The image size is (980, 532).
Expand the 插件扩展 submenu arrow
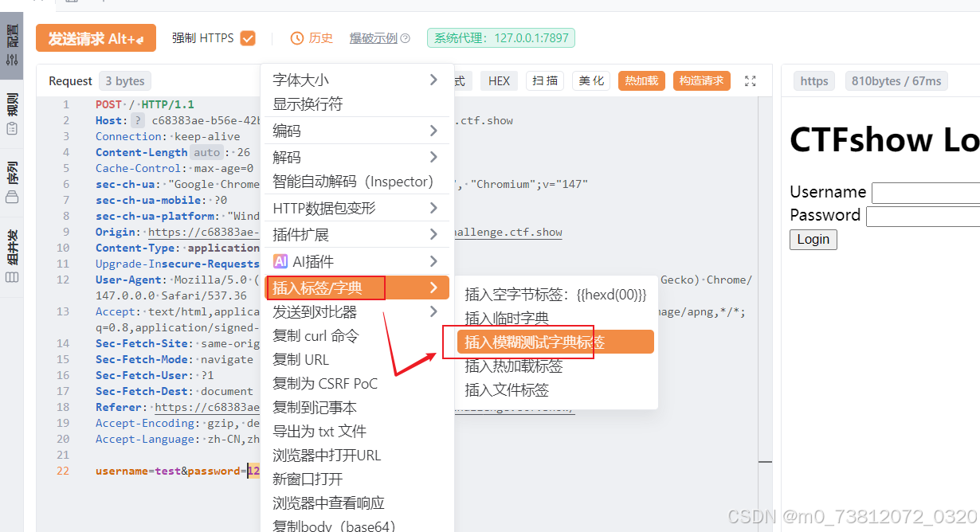[x=433, y=234]
